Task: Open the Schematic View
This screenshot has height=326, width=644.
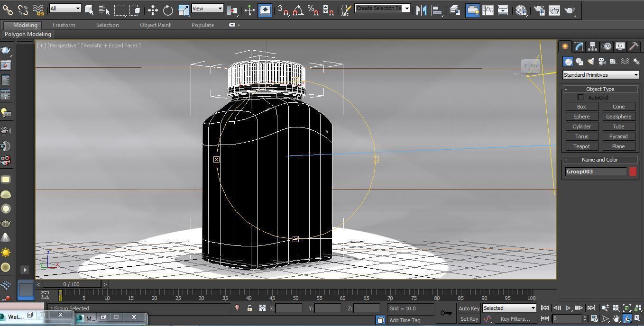Action: (503, 9)
